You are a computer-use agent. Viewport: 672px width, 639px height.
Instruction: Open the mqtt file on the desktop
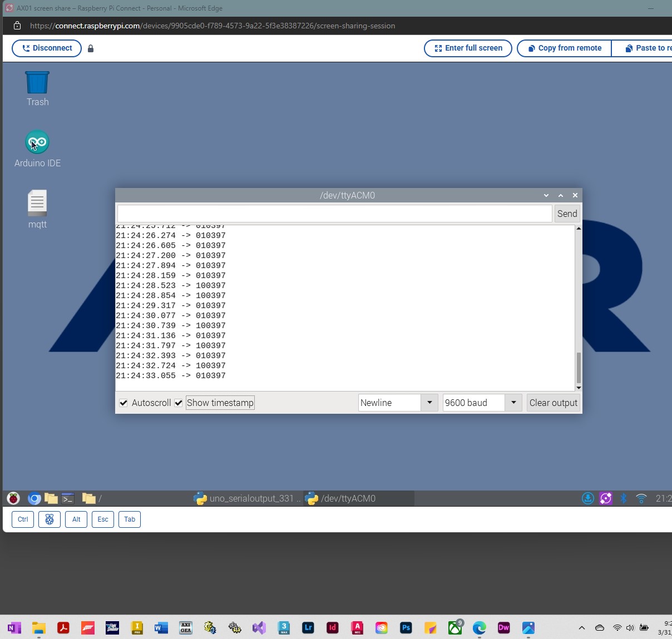37,203
